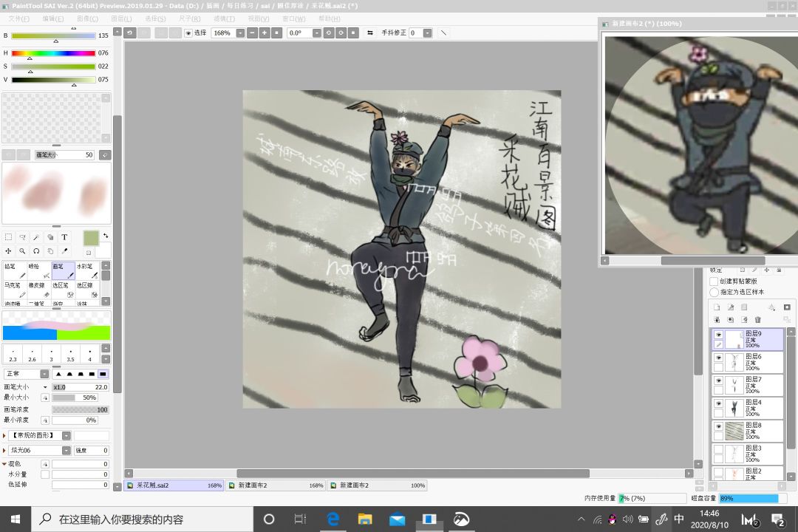The width and height of the screenshot is (798, 532).
Task: Enable the 创建剪贴蒙版 checkbox
Action: pos(714,282)
